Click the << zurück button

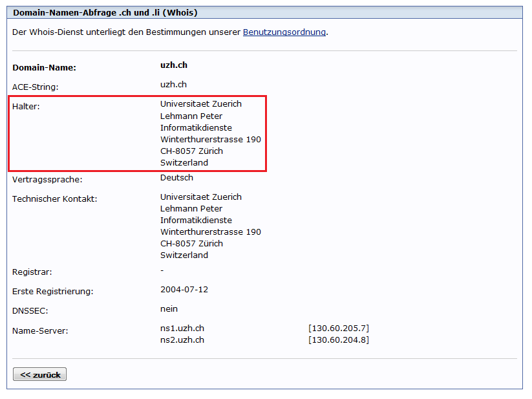click(x=39, y=374)
